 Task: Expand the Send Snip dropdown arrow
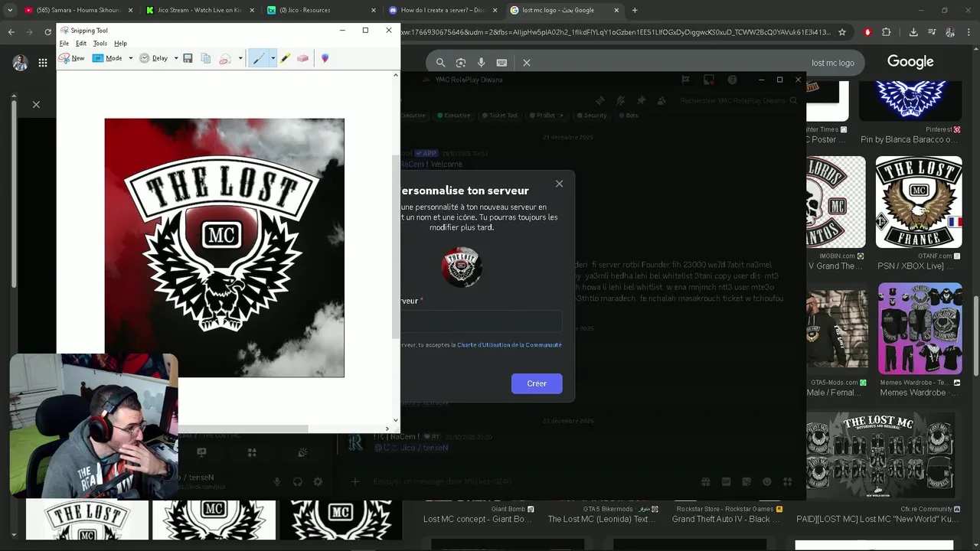click(240, 58)
